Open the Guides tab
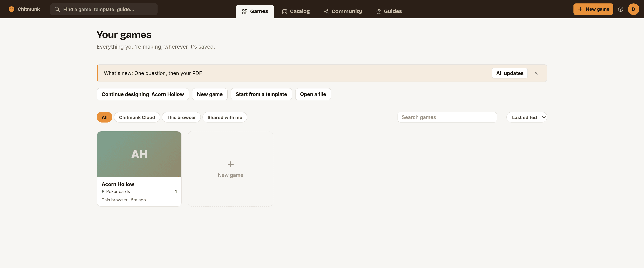This screenshot has width=644, height=268. pyautogui.click(x=389, y=11)
